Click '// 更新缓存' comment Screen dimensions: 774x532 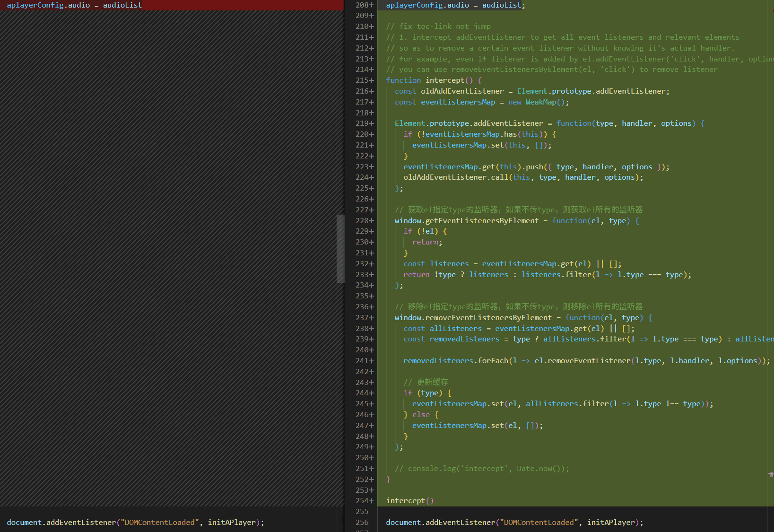[x=426, y=382]
